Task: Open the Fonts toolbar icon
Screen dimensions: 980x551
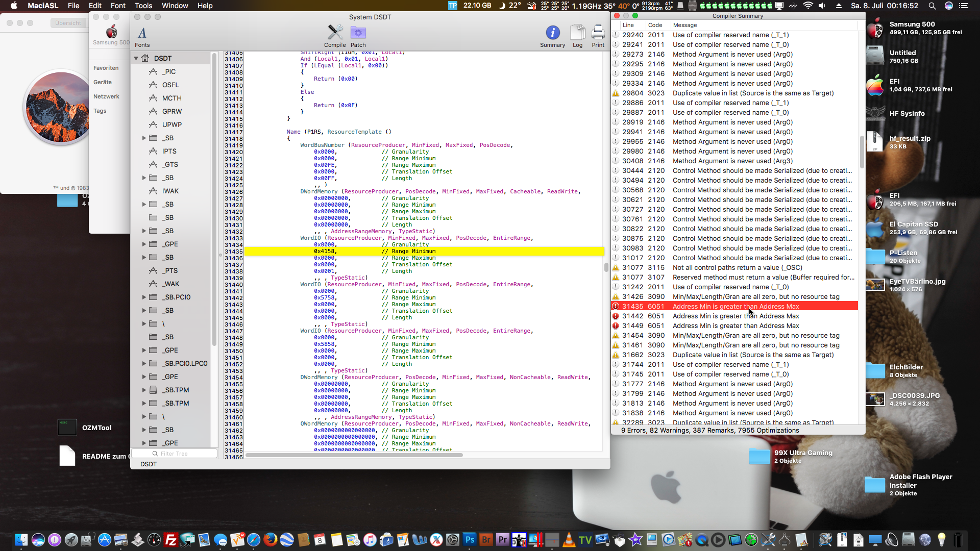Action: click(142, 34)
